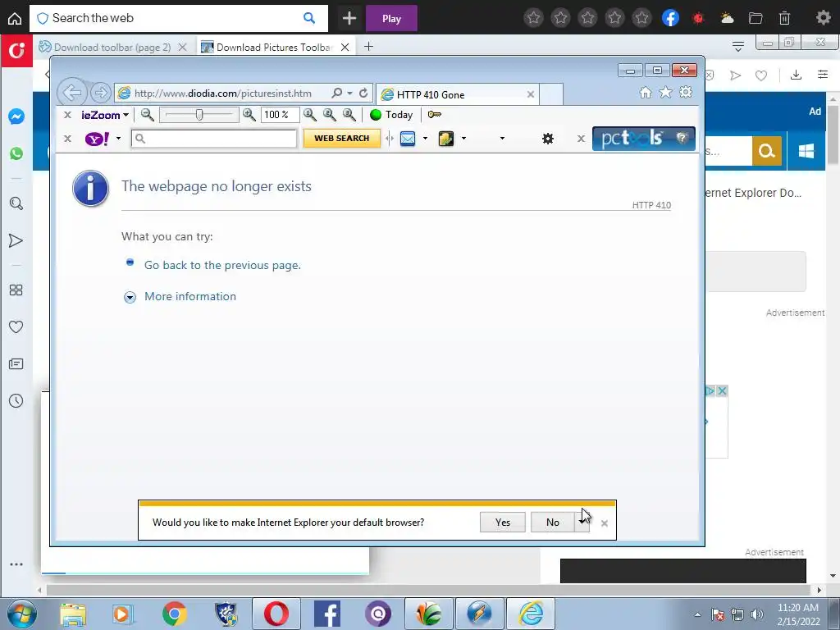Click Opera Search the web field
840x630 pixels.
[178, 18]
